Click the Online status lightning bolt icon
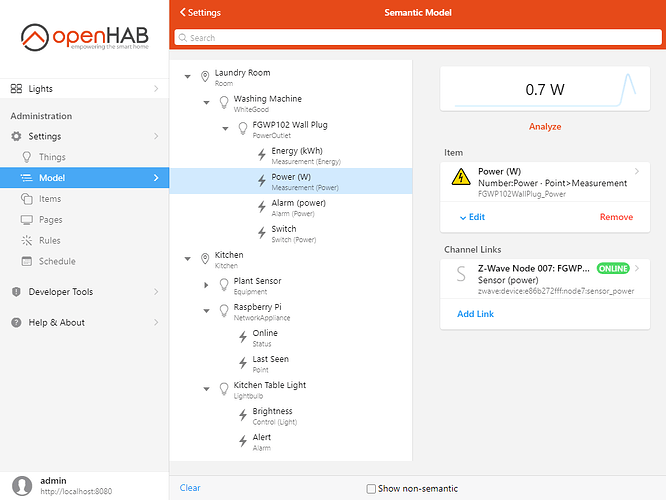Image resolution: width=666 pixels, height=500 pixels. (x=243, y=337)
